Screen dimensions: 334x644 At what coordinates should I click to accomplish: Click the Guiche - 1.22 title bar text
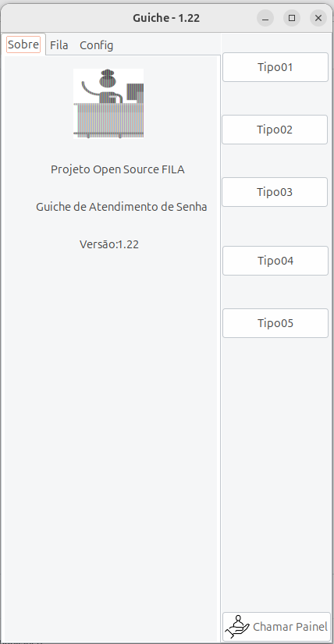[166, 18]
